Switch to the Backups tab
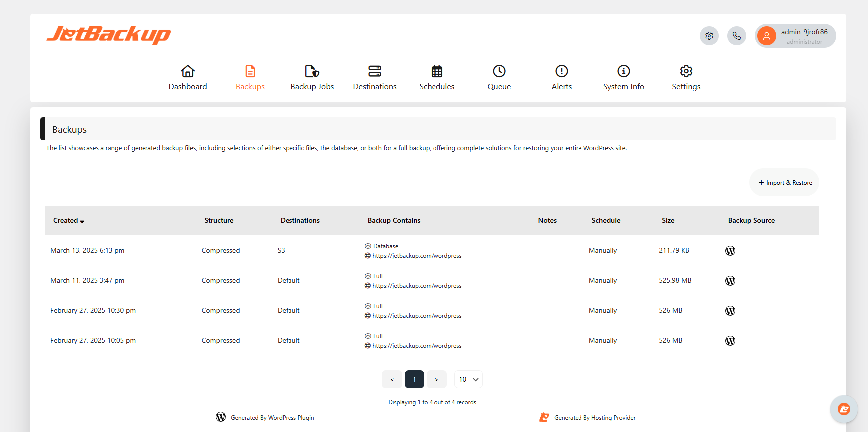The height and width of the screenshot is (432, 868). 250,78
